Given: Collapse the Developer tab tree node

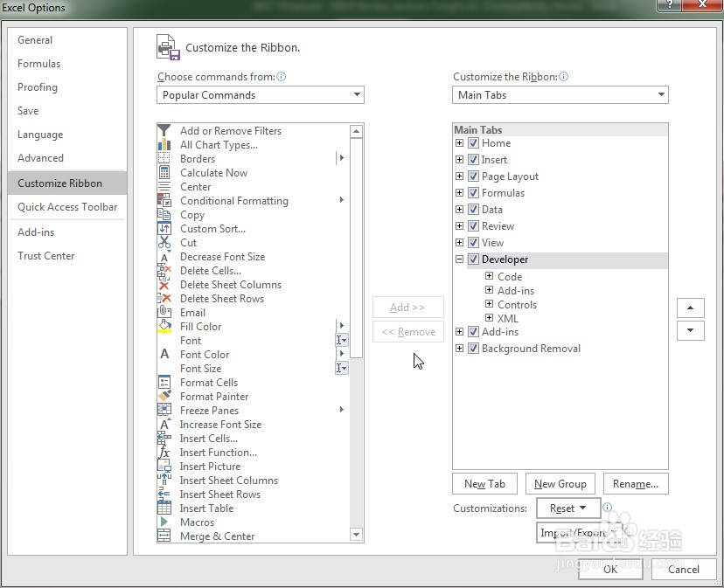Looking at the screenshot, I should (459, 259).
